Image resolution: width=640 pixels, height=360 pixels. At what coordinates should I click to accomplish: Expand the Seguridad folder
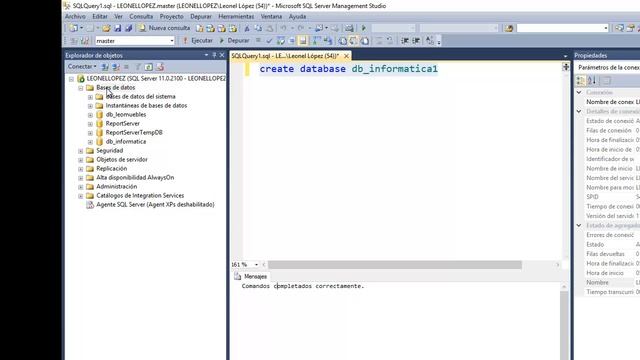click(x=81, y=151)
